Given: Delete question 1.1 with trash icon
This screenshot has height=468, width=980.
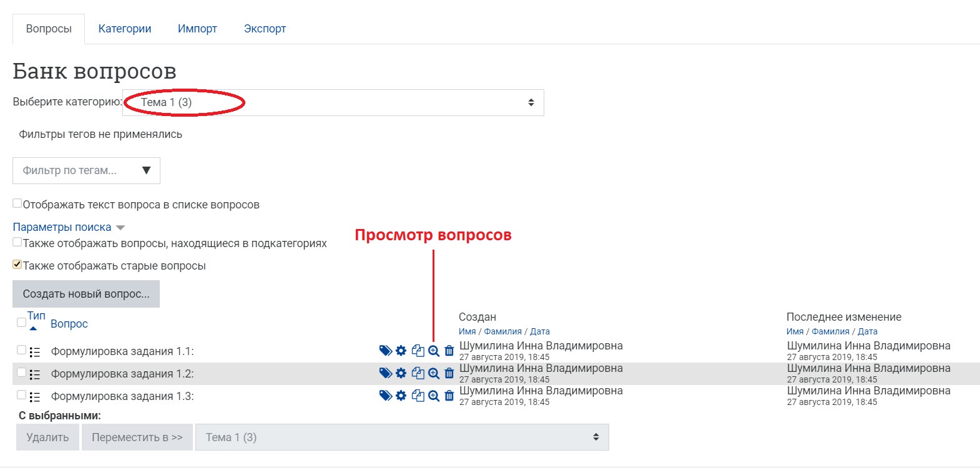Looking at the screenshot, I should point(449,351).
